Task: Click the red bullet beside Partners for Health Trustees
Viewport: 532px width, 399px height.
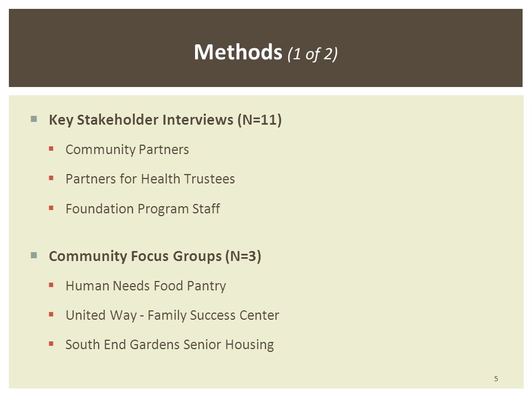Action: (x=51, y=178)
